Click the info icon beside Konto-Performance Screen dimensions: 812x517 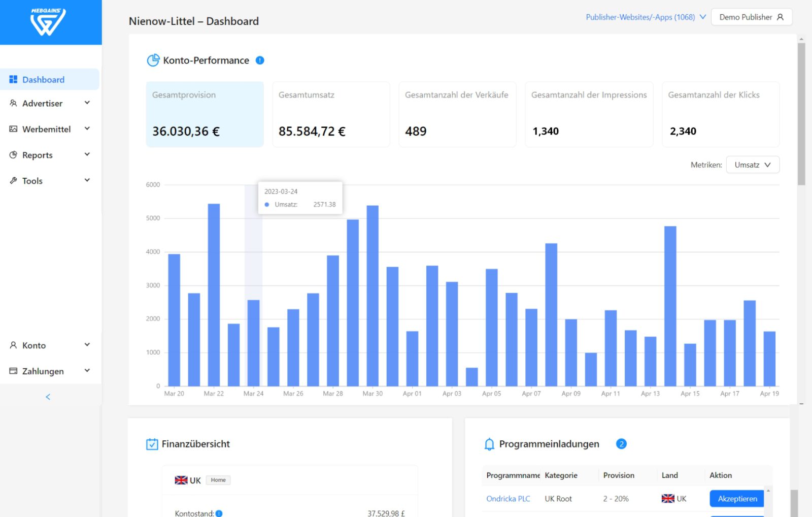coord(259,60)
